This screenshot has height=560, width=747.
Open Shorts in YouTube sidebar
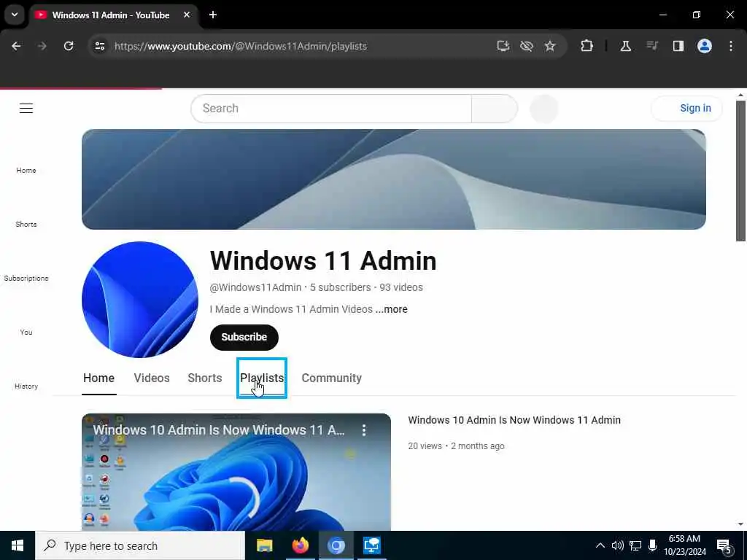tap(26, 224)
